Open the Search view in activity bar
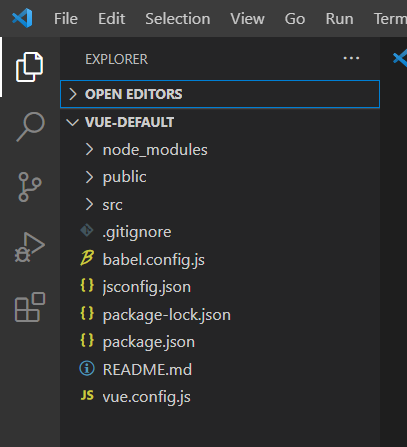This screenshot has width=407, height=447. coord(30,127)
